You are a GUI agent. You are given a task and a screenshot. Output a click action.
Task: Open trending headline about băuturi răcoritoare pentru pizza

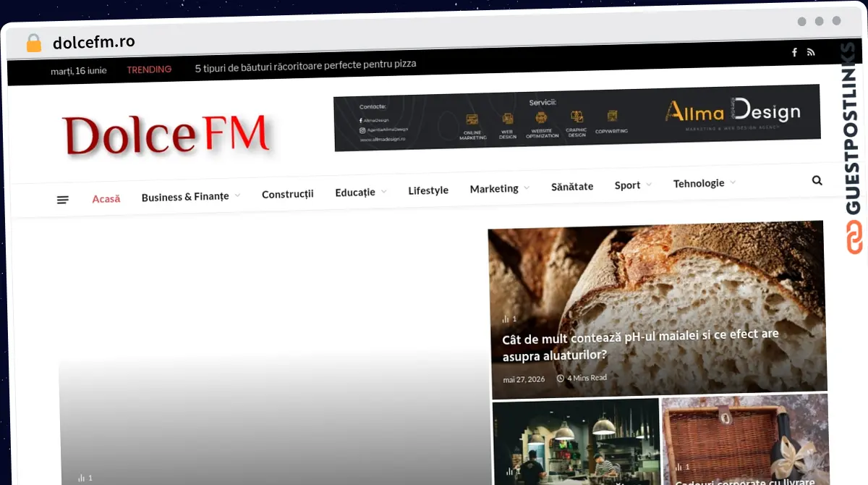[x=306, y=65]
